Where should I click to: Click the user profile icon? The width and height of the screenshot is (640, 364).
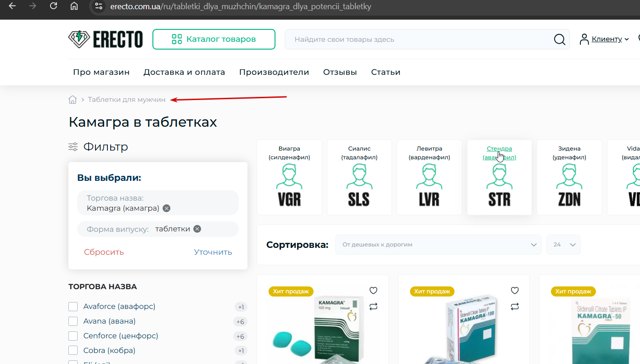coord(584,39)
